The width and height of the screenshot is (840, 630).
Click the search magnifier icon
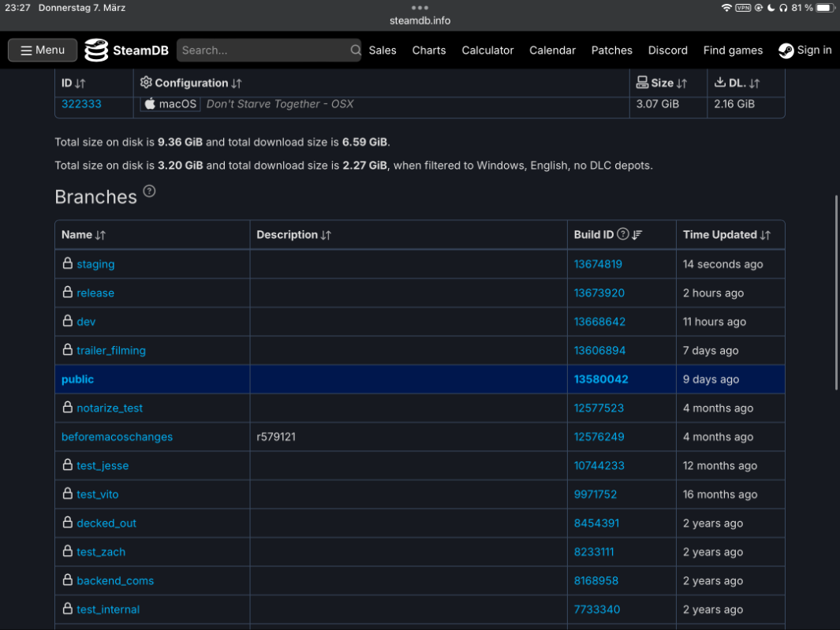[355, 50]
